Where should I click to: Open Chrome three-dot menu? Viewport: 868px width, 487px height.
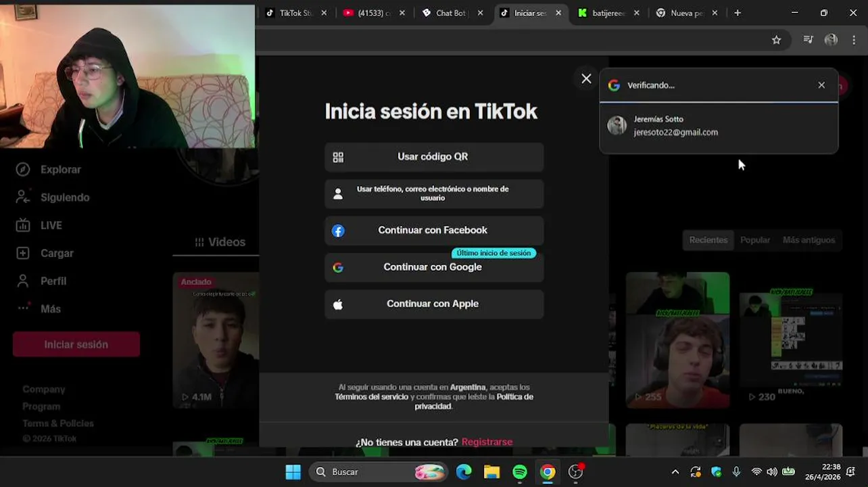click(854, 40)
